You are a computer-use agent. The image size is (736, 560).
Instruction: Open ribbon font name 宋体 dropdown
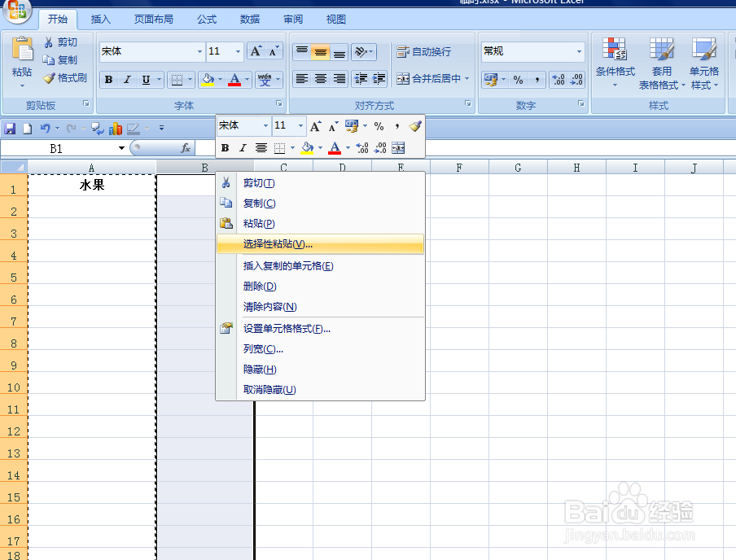point(200,51)
